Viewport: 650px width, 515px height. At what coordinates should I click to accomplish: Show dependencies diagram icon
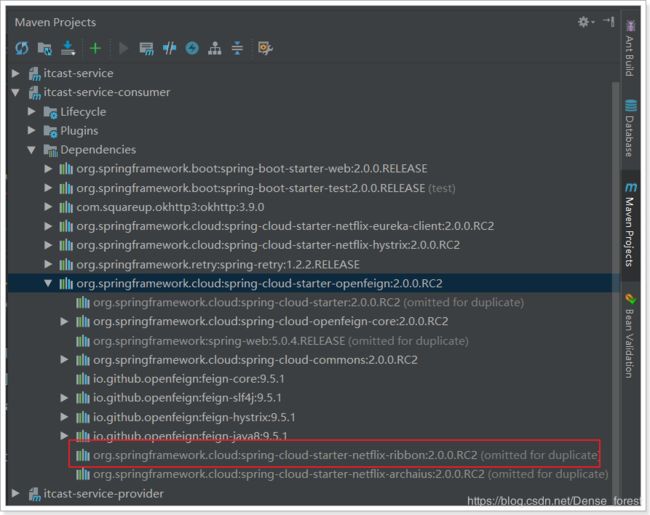click(x=214, y=49)
